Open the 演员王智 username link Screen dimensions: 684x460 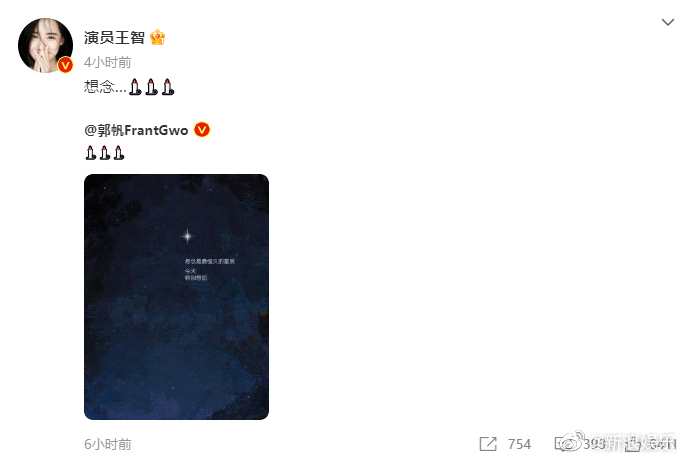[114, 37]
